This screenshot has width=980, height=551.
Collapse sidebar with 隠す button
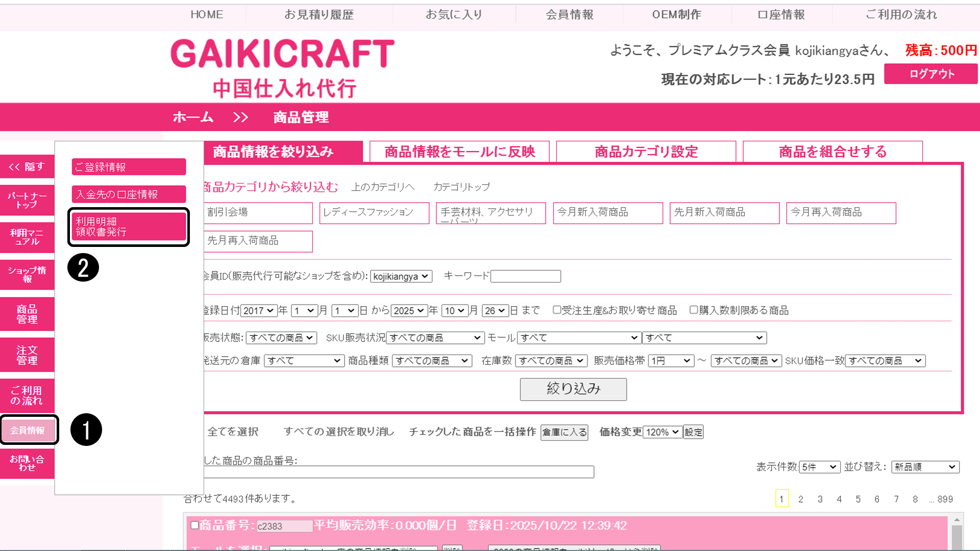click(x=27, y=167)
